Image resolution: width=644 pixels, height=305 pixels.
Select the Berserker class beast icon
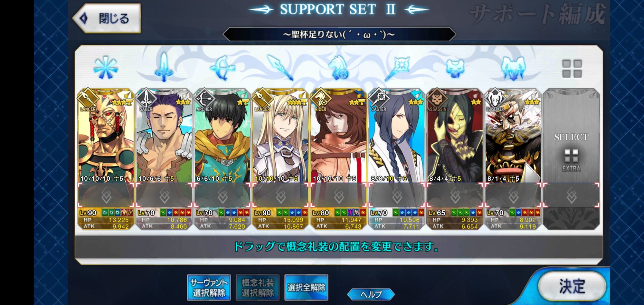(x=513, y=68)
